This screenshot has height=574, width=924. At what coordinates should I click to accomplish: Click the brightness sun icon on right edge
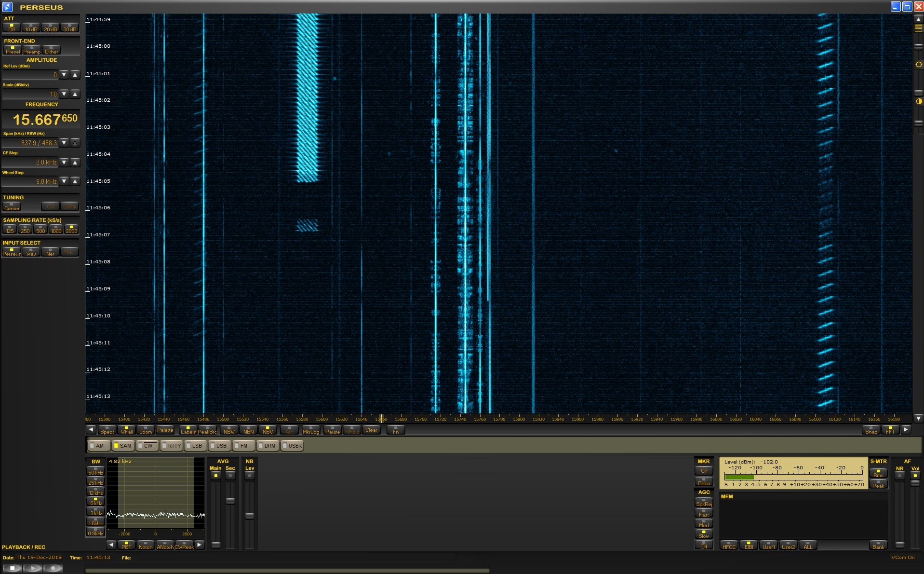click(918, 65)
